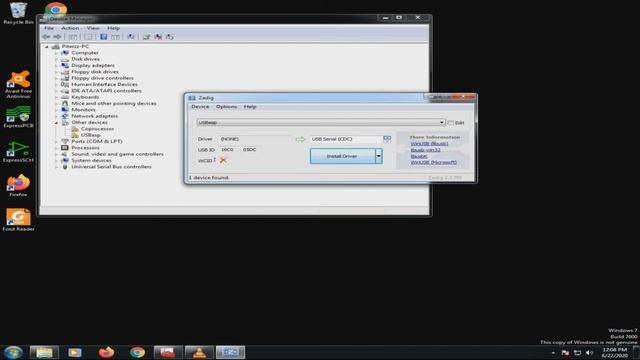Viewport: 640px width, 360px height.
Task: Open Help menu in Device Manager
Action: tap(113, 28)
